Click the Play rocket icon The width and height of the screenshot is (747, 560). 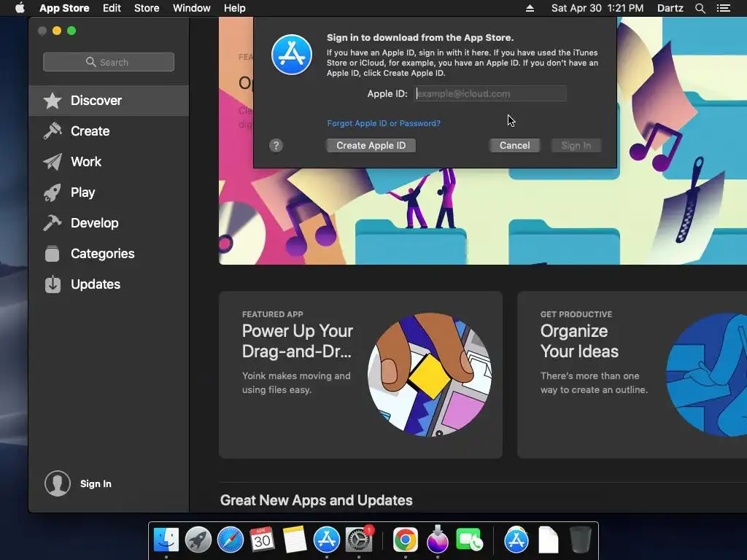click(x=53, y=192)
